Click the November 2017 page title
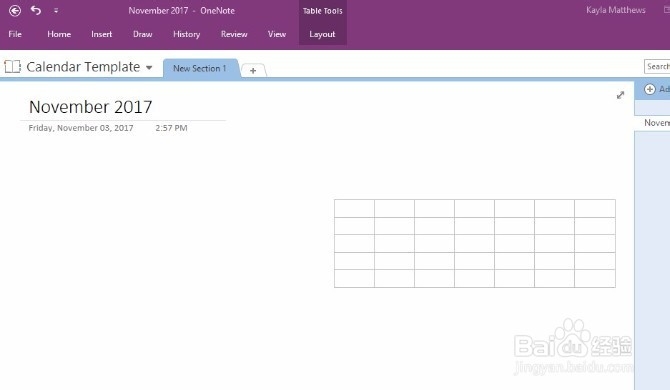This screenshot has height=390, width=670. tap(91, 107)
